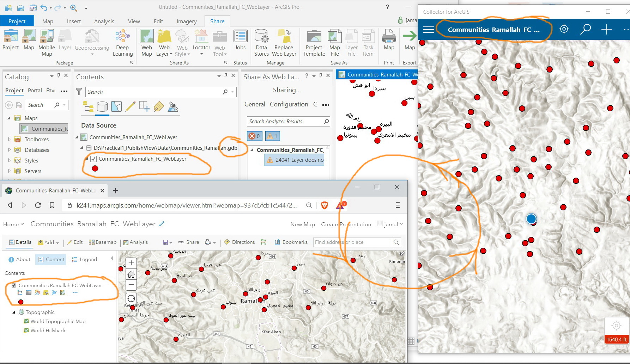Click Replace Web Layer icon
Image resolution: width=630 pixels, height=364 pixels.
284,43
